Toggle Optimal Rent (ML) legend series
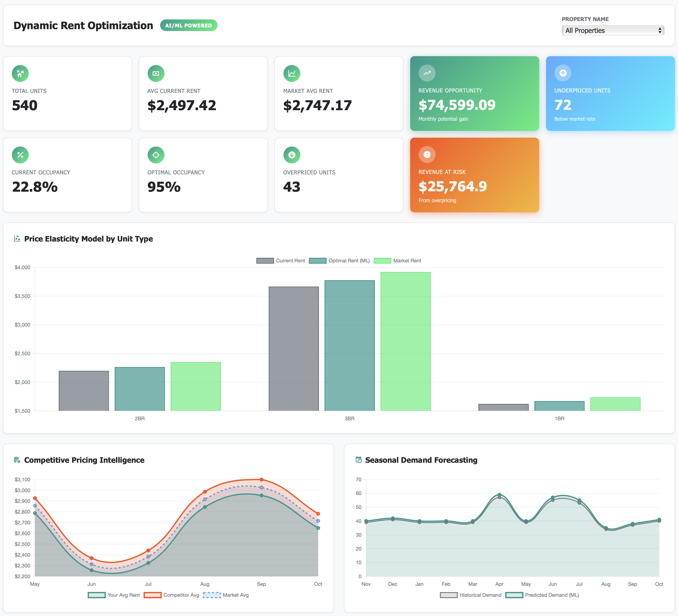Screen dimensions: 678x616 coord(339,261)
